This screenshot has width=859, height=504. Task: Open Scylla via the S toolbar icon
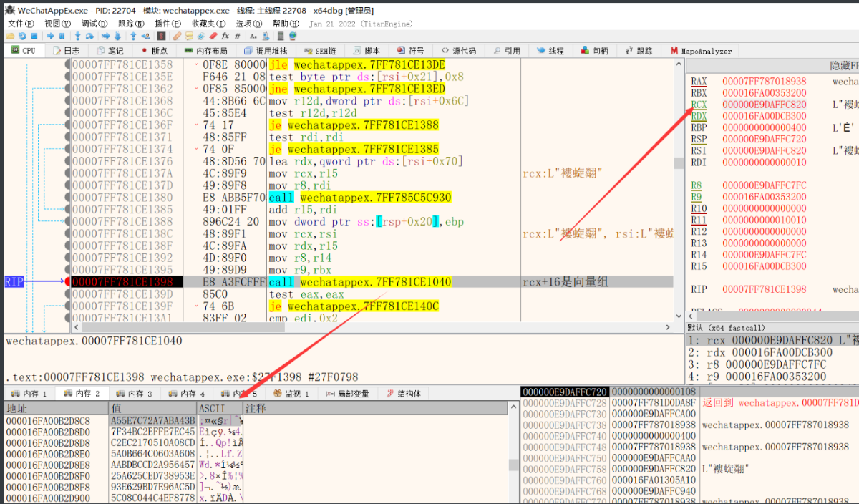tap(161, 36)
